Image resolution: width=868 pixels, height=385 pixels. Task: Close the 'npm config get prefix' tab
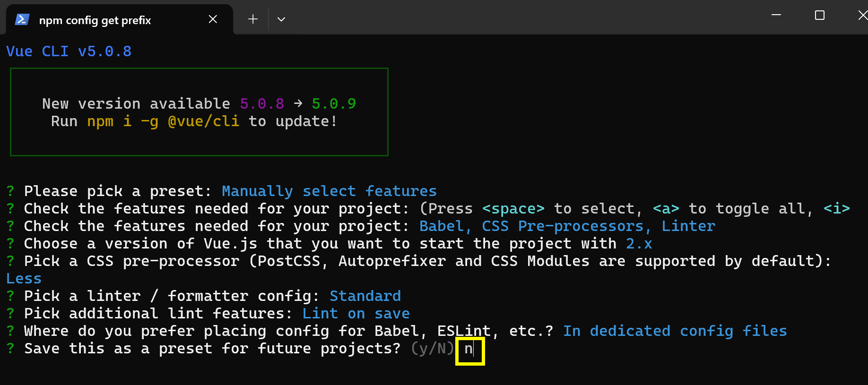click(x=213, y=19)
